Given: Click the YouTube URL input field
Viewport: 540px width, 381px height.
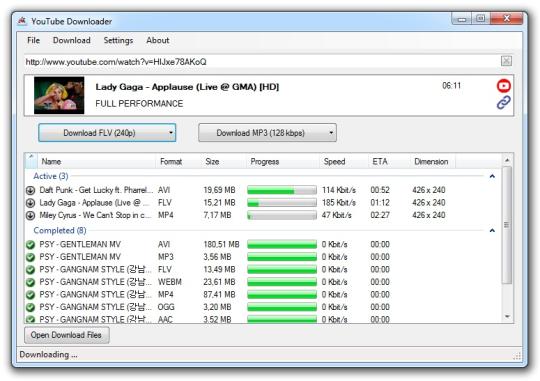Looking at the screenshot, I should pos(262,62).
